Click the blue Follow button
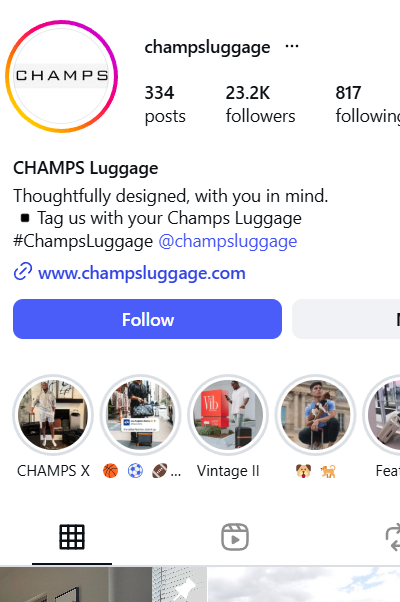 pos(147,319)
